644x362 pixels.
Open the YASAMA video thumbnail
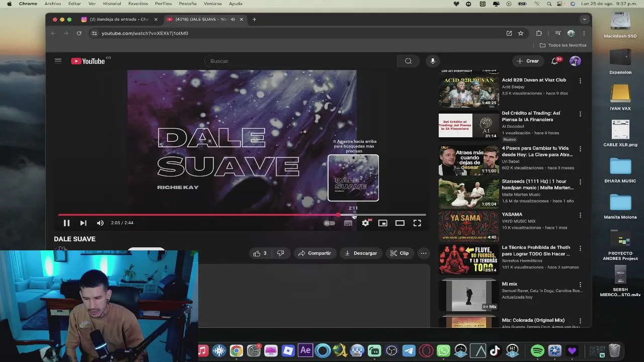(468, 226)
